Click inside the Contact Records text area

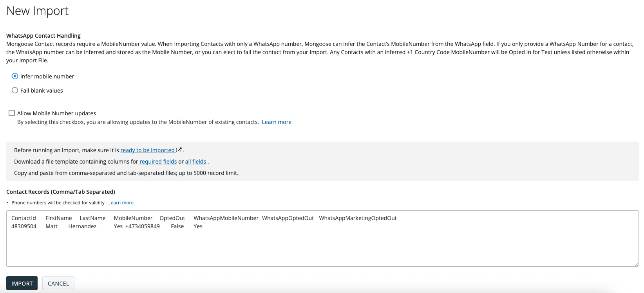(x=322, y=238)
